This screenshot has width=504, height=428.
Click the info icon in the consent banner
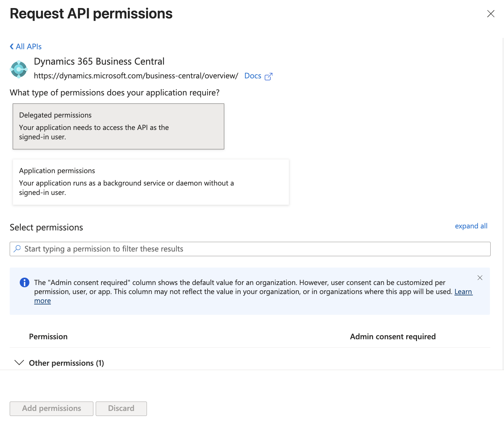coord(24,283)
